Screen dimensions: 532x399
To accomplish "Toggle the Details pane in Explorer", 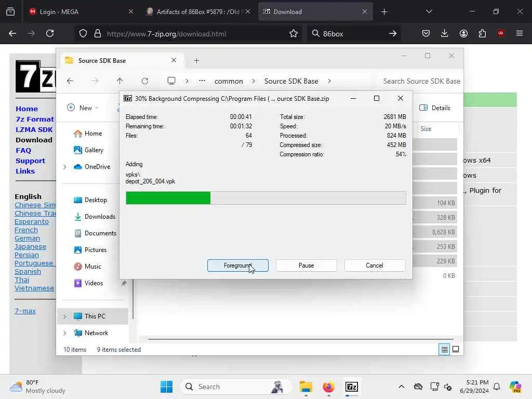I will tap(435, 108).
